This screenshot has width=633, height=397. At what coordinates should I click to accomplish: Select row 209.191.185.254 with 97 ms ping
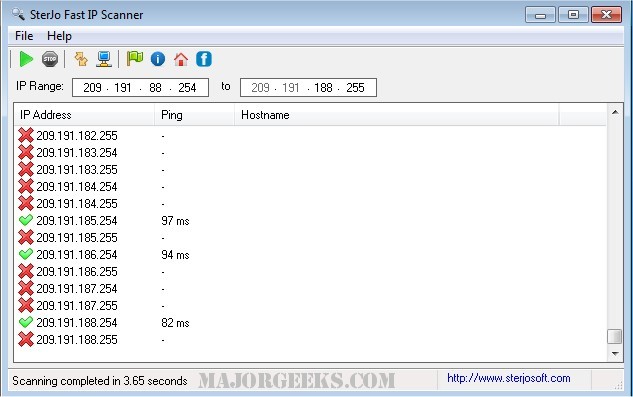click(x=310, y=221)
